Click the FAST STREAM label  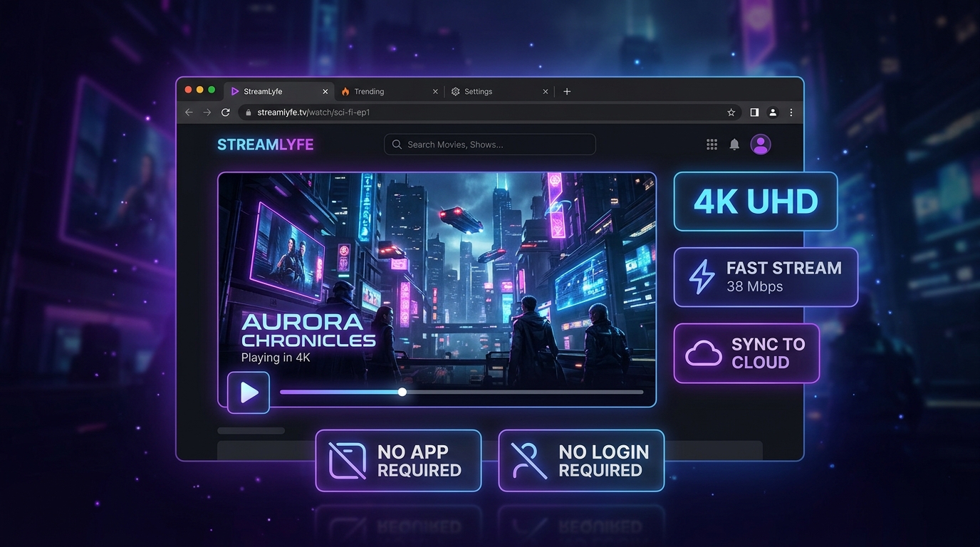click(784, 268)
